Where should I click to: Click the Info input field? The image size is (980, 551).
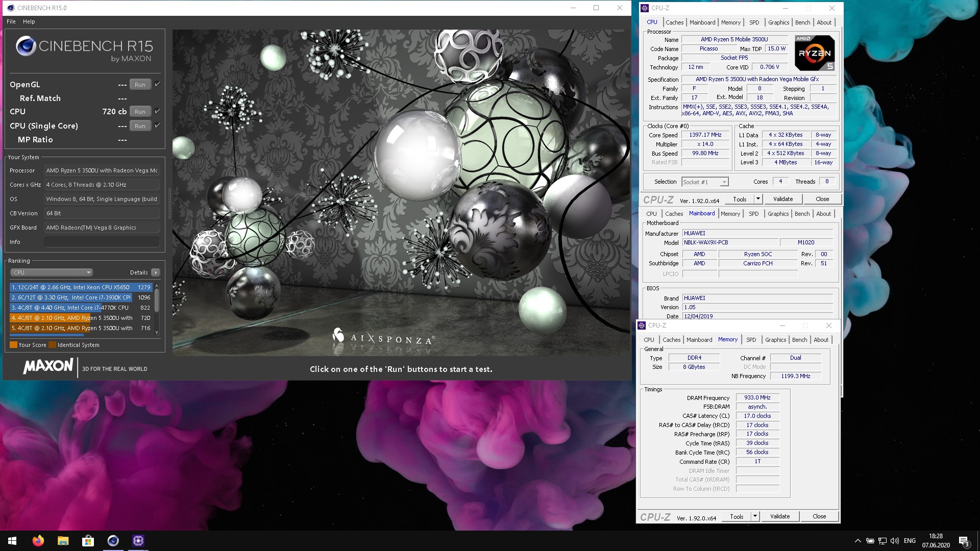tap(102, 242)
